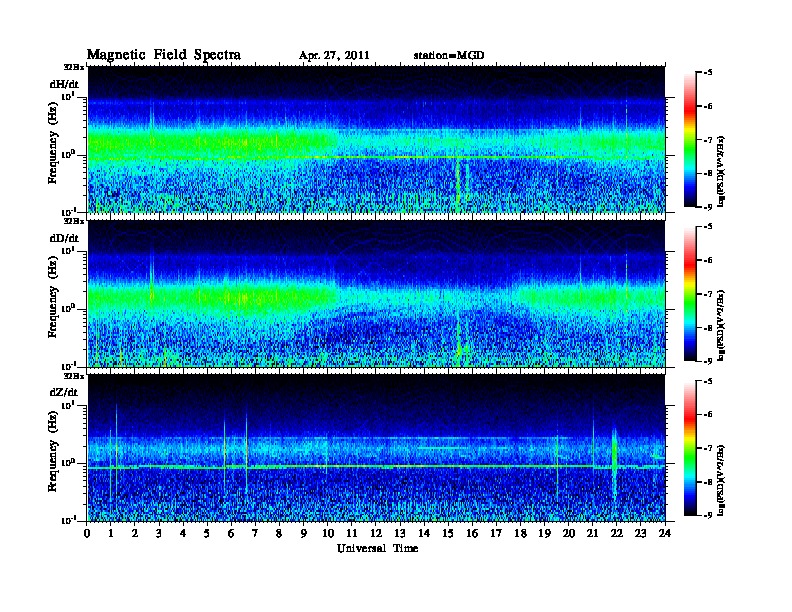The width and height of the screenshot is (792, 612).
Task: Click inside the dH/dt spectrogram plot
Action: coord(376,139)
